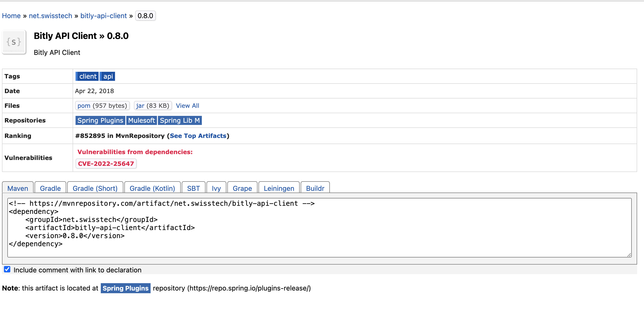Image resolution: width=644 pixels, height=316 pixels.
Task: Click Vulnerabilities from dependencies label
Action: coord(135,152)
